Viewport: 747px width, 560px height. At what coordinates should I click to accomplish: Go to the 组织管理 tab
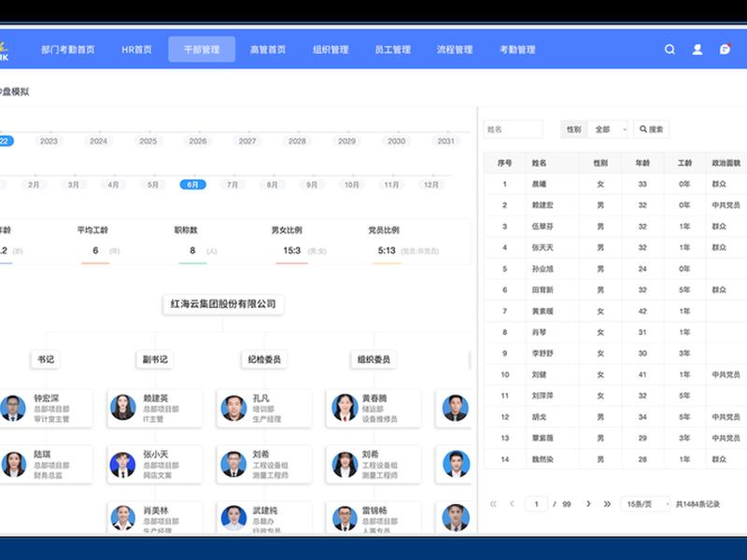pos(331,49)
